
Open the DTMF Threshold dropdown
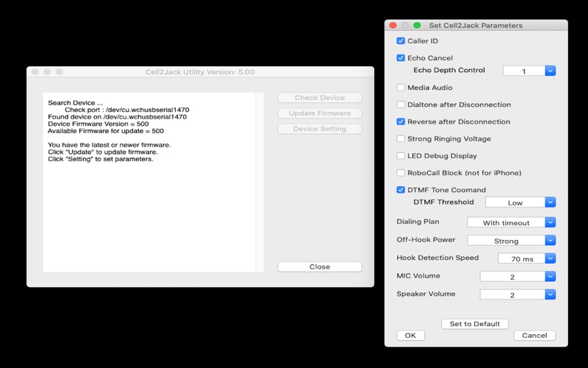click(x=520, y=202)
